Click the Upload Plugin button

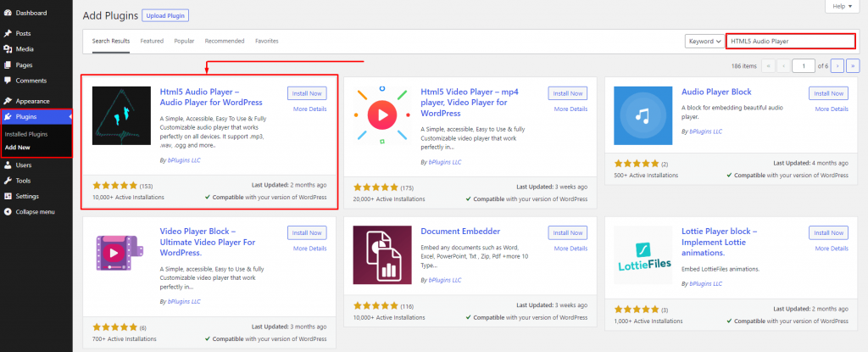pos(165,15)
